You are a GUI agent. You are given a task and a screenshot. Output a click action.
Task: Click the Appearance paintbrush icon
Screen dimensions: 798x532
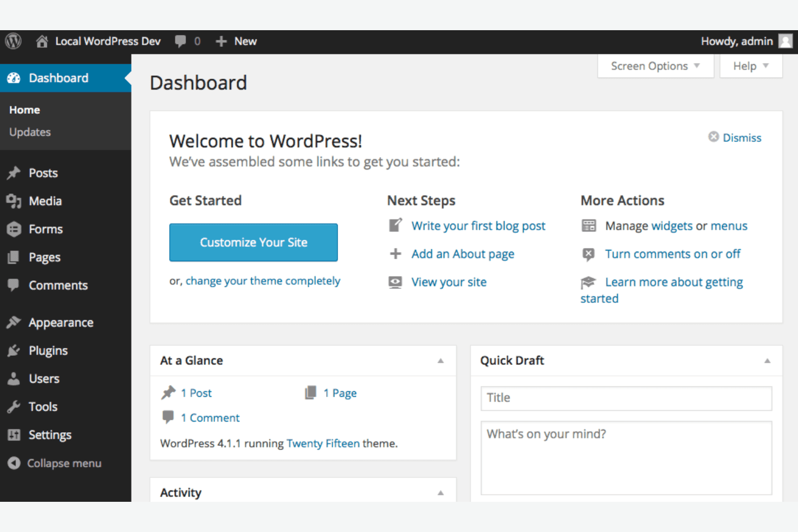pos(14,322)
